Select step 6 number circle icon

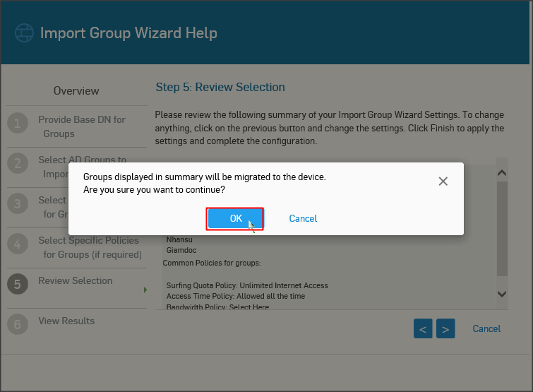coord(17,325)
